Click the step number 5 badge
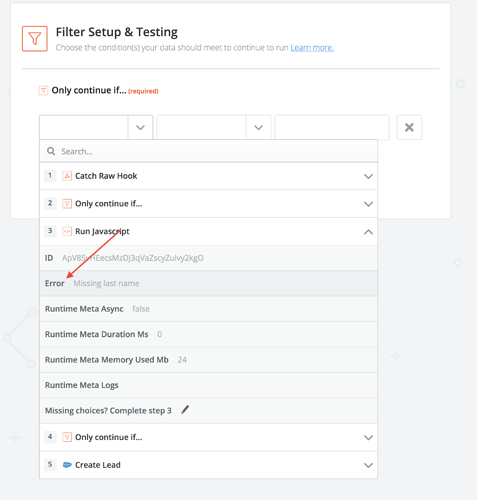Screen dimensions: 477x500 click(50, 464)
